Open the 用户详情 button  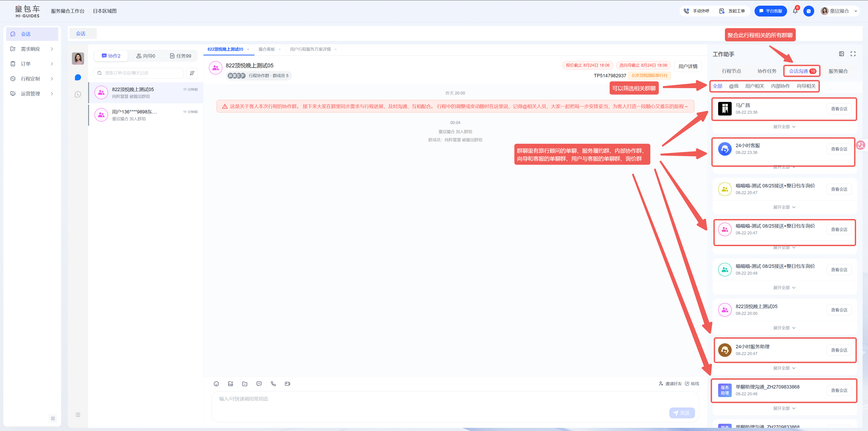click(x=688, y=66)
